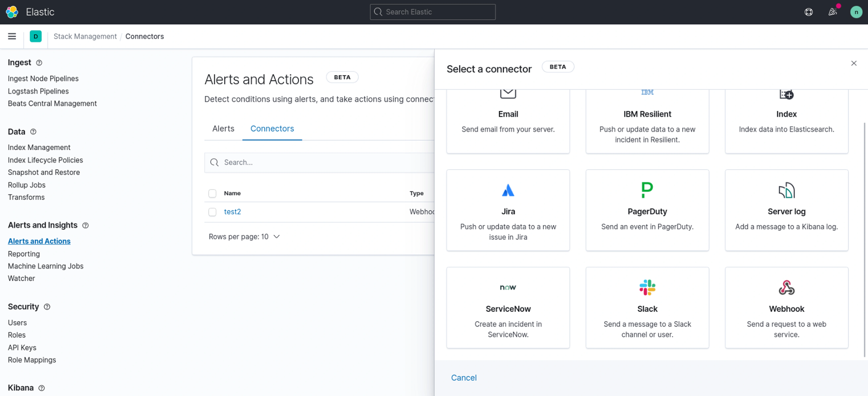This screenshot has height=396, width=868.
Task: Open the test2 connector link
Action: [x=232, y=212]
